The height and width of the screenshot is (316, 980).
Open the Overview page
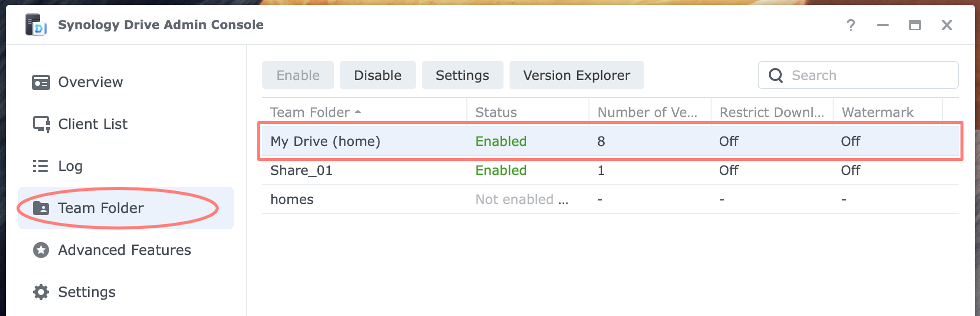coord(90,82)
